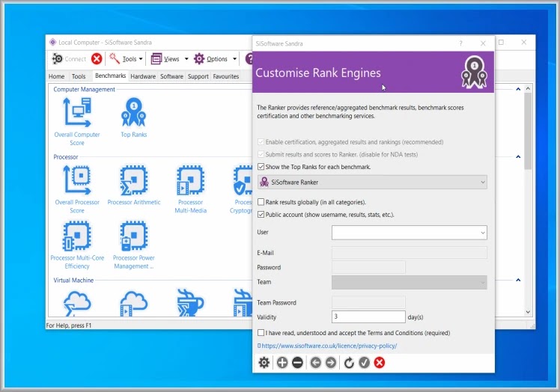Click the dialog settings gear icon
Viewport: 560px width, 392px height.
(x=264, y=363)
